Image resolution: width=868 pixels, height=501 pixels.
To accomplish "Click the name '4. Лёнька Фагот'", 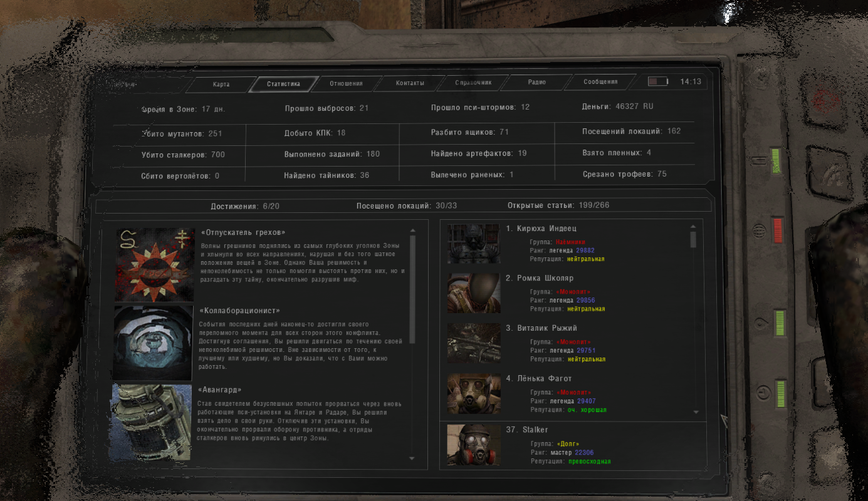I will (x=539, y=379).
